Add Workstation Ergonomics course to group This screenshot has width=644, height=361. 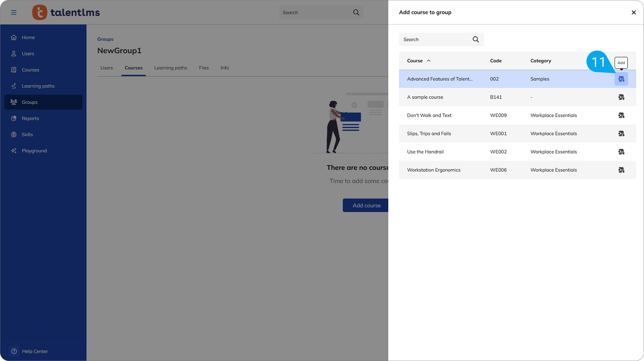click(621, 170)
